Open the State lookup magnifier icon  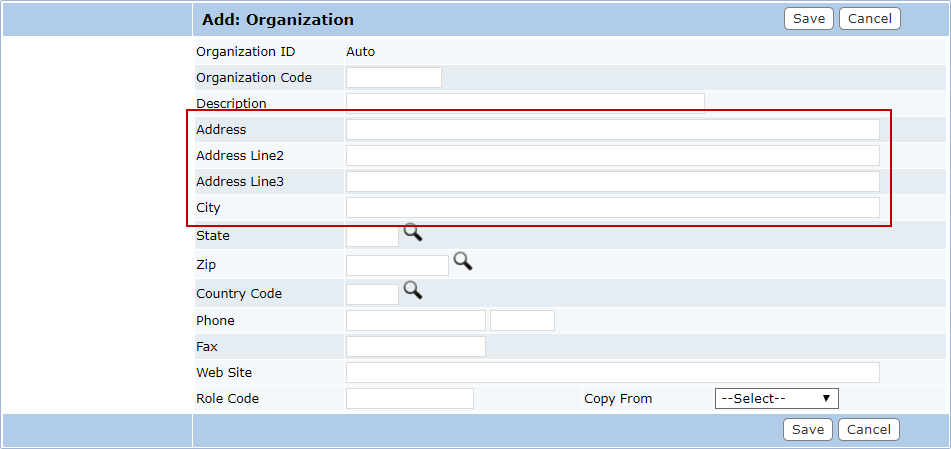pyautogui.click(x=413, y=232)
